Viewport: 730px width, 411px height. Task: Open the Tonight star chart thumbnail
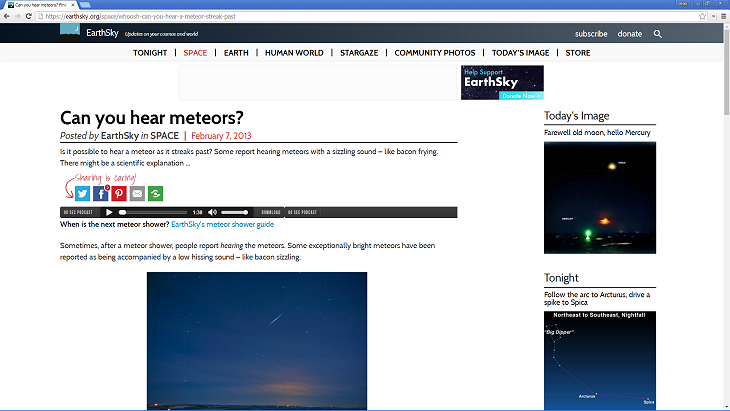600,361
